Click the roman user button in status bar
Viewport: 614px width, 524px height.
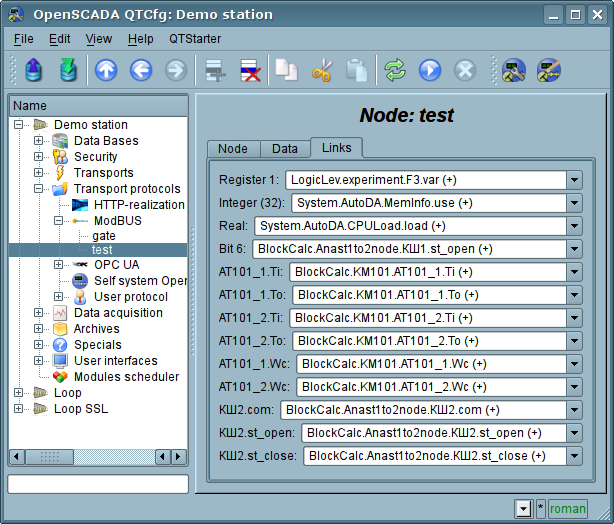568,509
